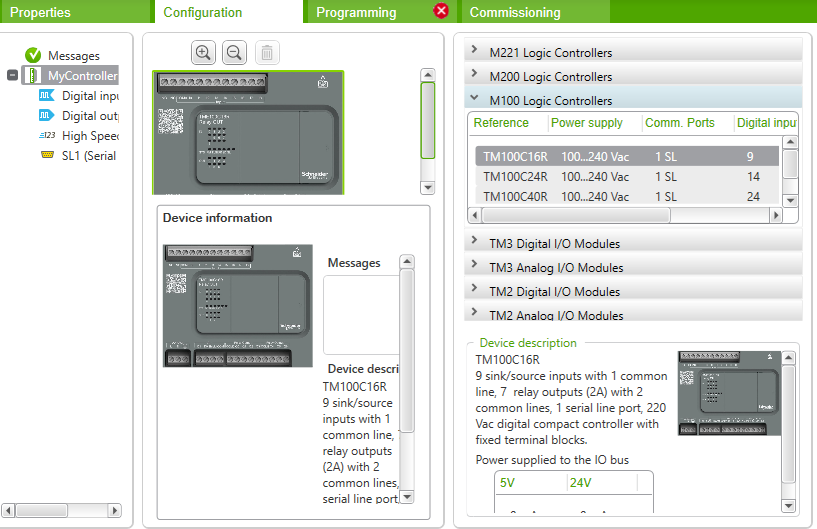Open the Properties tab

point(76,11)
